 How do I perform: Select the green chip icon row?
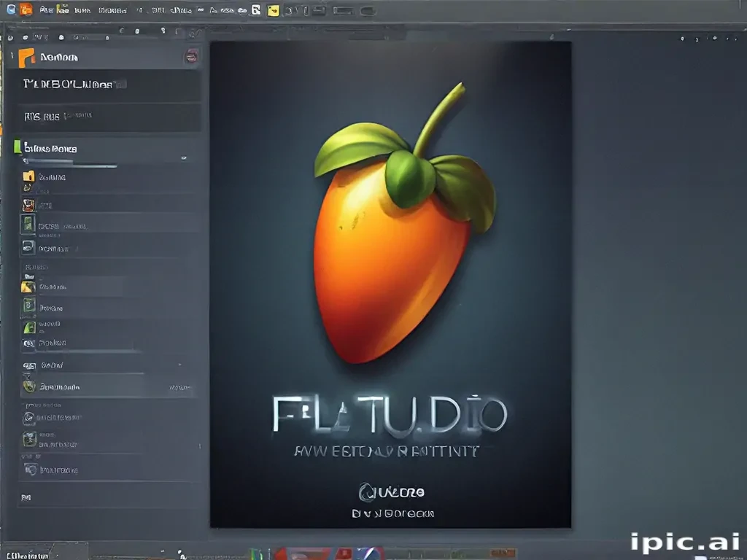coord(109,225)
